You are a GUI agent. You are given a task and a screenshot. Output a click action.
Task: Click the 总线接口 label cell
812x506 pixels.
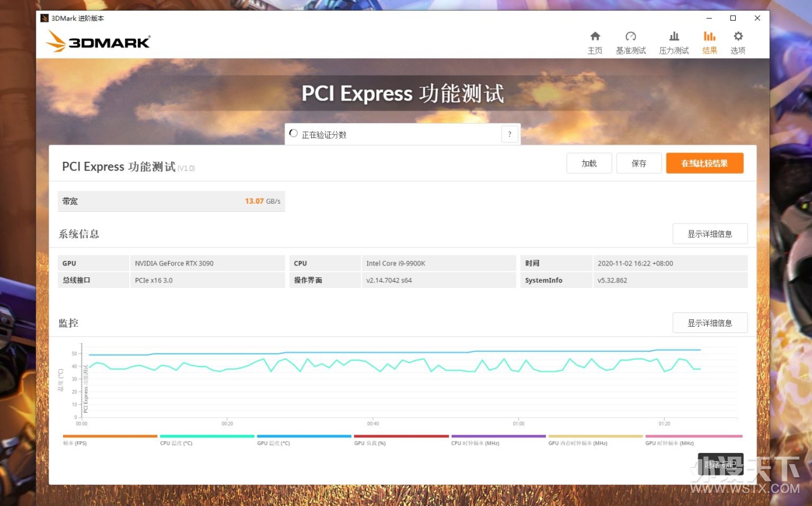tap(94, 280)
